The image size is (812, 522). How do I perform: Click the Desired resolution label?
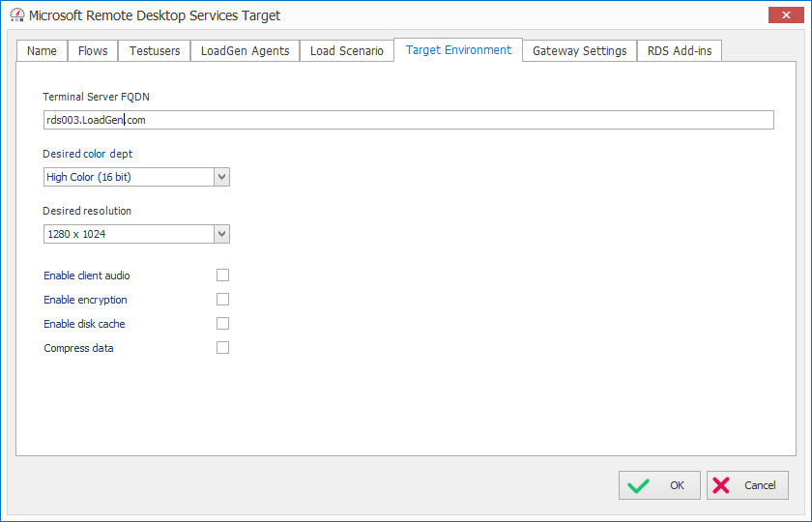pos(87,211)
